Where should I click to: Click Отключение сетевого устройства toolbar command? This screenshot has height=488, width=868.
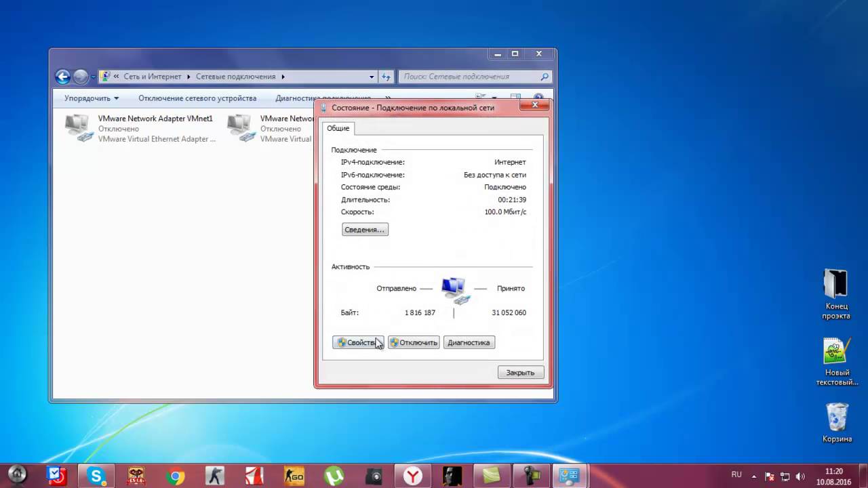pyautogui.click(x=197, y=98)
